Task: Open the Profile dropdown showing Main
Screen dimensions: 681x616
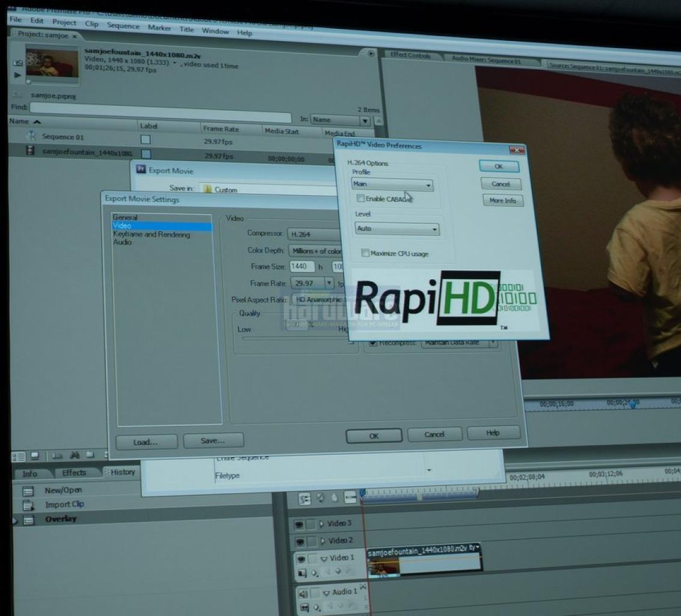Action: pos(392,185)
